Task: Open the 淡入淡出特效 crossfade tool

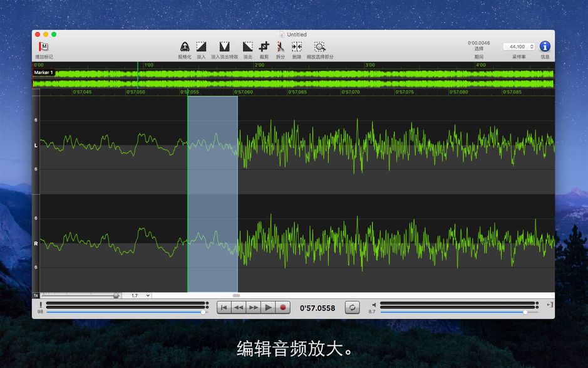Action: (224, 47)
